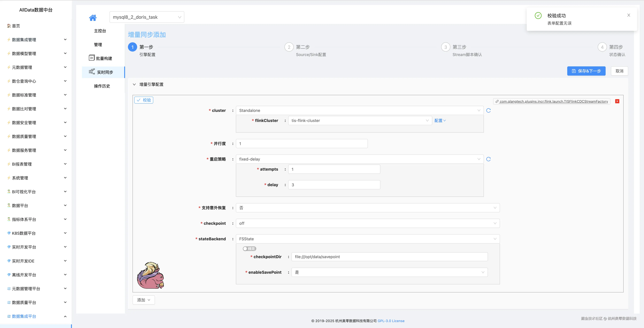Click the refresh icon next to cluster

(488, 110)
